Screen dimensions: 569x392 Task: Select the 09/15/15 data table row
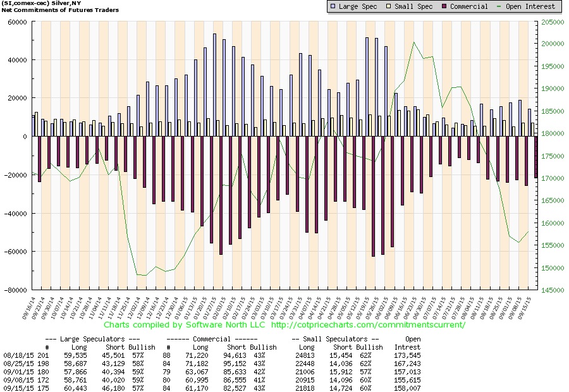(212, 388)
